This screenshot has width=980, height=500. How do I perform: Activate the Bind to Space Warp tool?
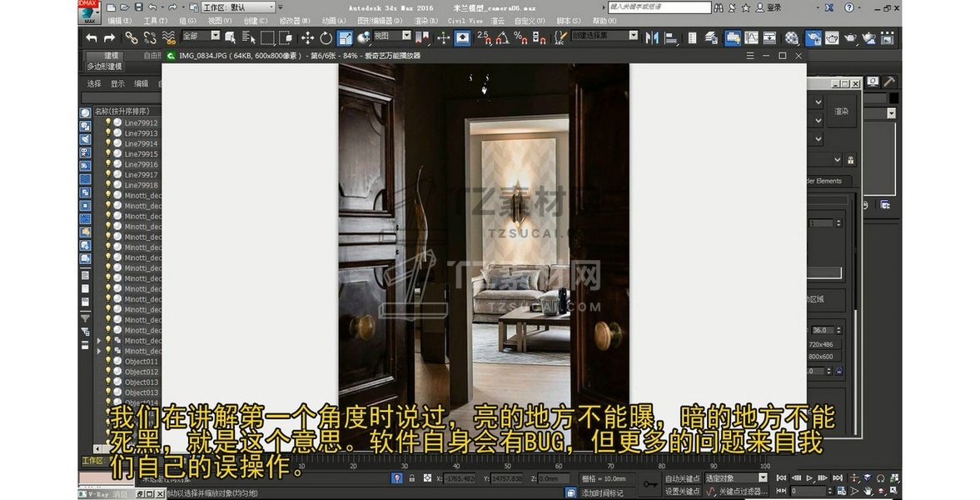[169, 38]
